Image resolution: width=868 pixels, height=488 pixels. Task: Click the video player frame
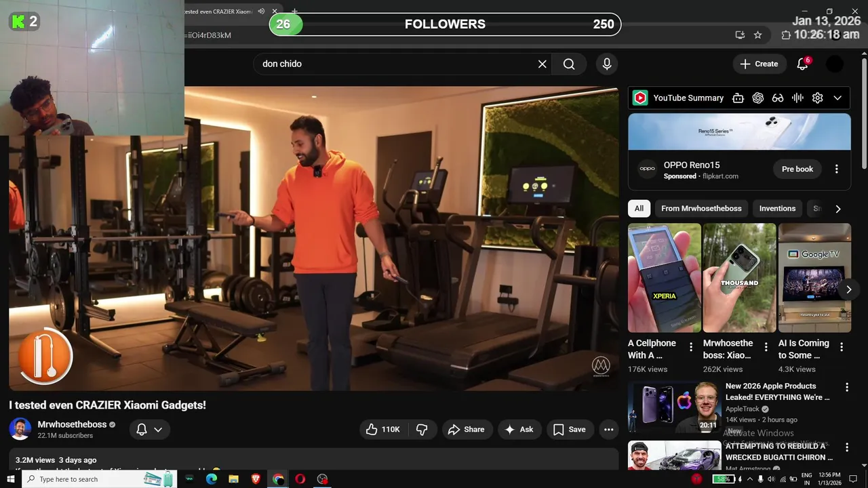[x=313, y=238]
